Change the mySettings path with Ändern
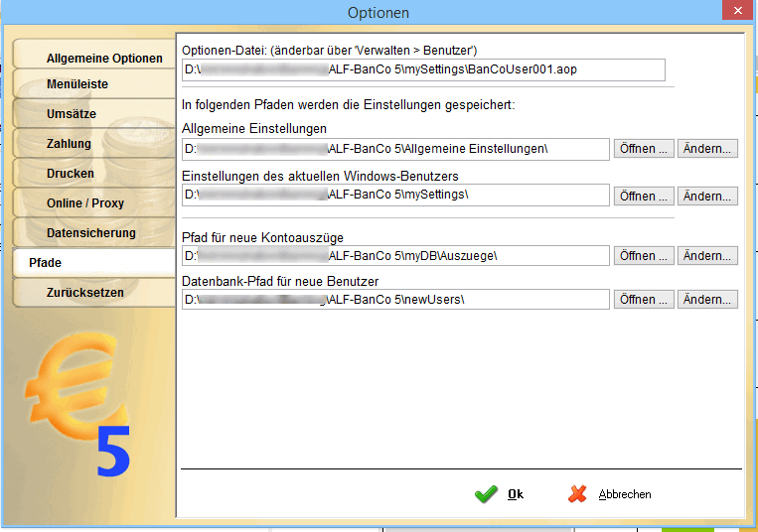 tap(707, 196)
